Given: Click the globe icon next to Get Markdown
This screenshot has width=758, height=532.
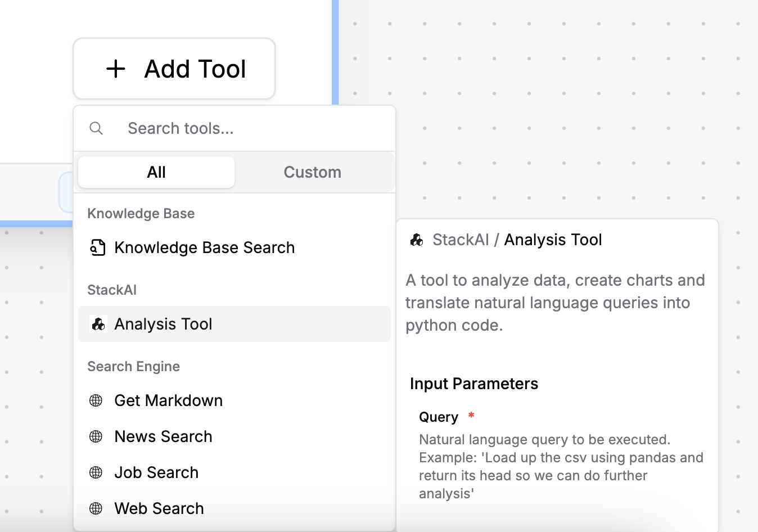Looking at the screenshot, I should coord(96,400).
